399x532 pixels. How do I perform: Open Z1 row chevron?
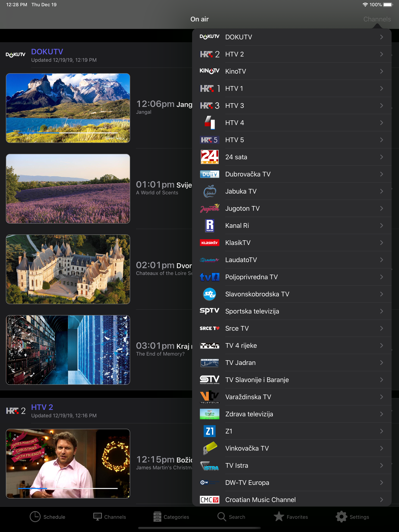point(381,431)
